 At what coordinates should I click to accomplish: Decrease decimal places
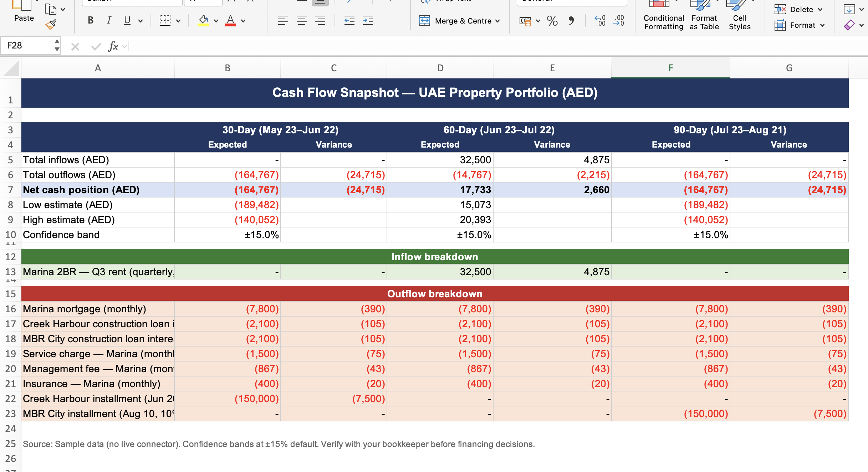[619, 21]
